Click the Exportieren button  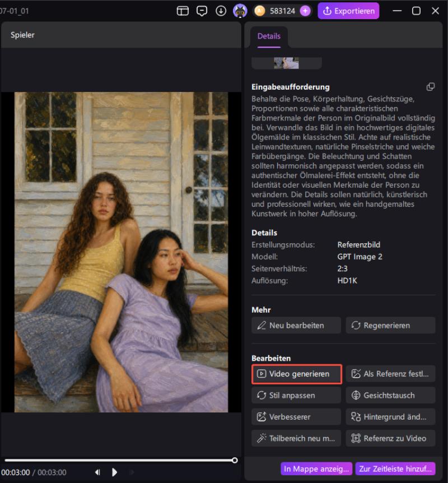click(x=348, y=11)
